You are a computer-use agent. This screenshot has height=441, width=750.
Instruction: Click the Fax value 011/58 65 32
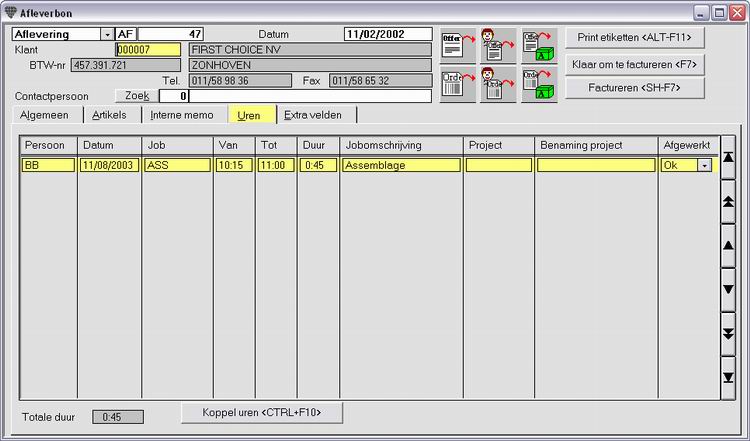tap(380, 81)
